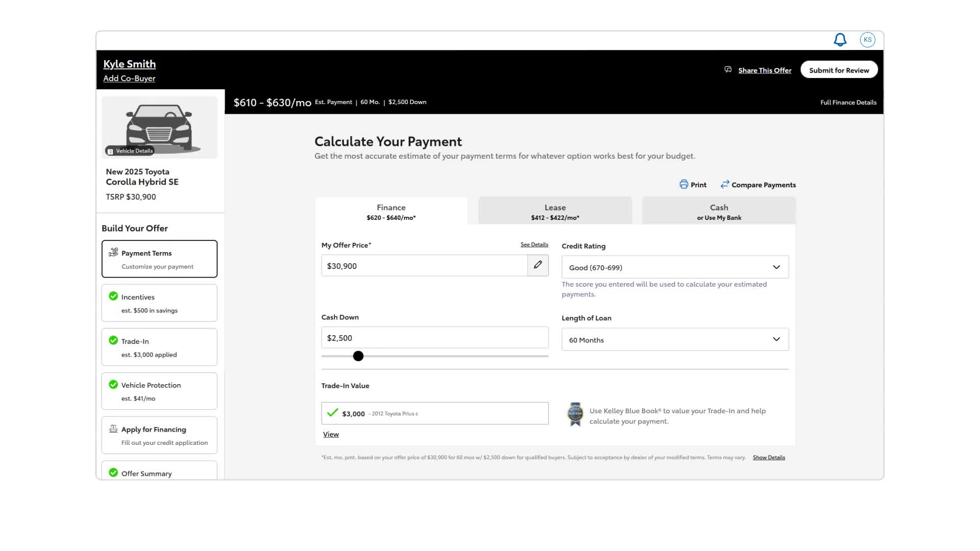Click the Print icon
The height and width of the screenshot is (551, 980).
point(683,185)
